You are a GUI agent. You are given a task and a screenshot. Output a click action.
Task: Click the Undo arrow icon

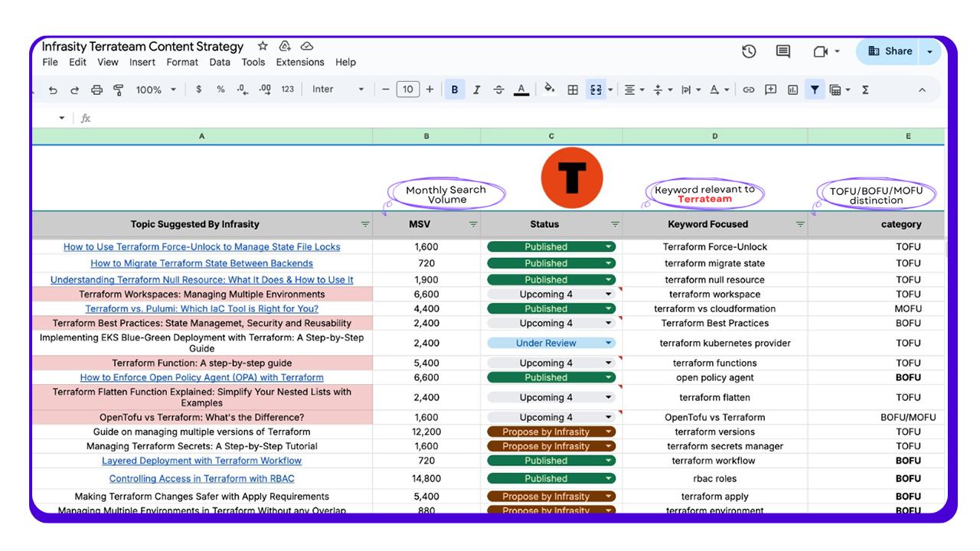coord(53,90)
